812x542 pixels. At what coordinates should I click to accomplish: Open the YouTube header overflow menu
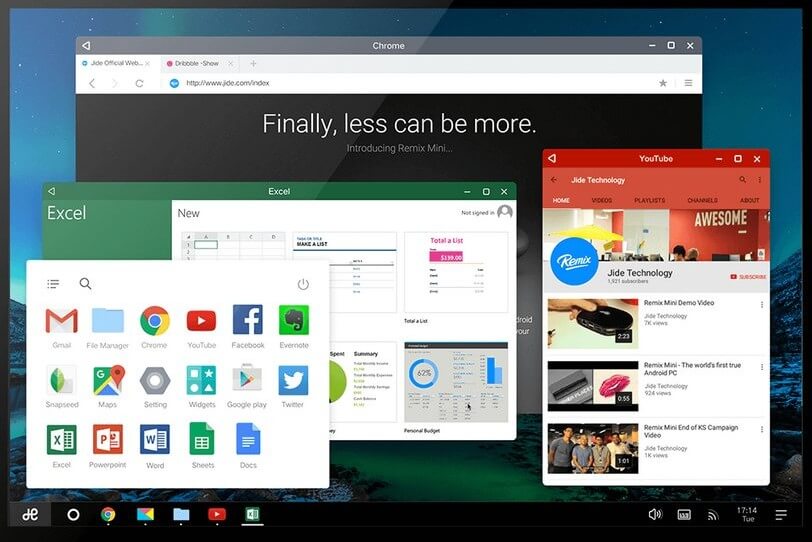[760, 180]
